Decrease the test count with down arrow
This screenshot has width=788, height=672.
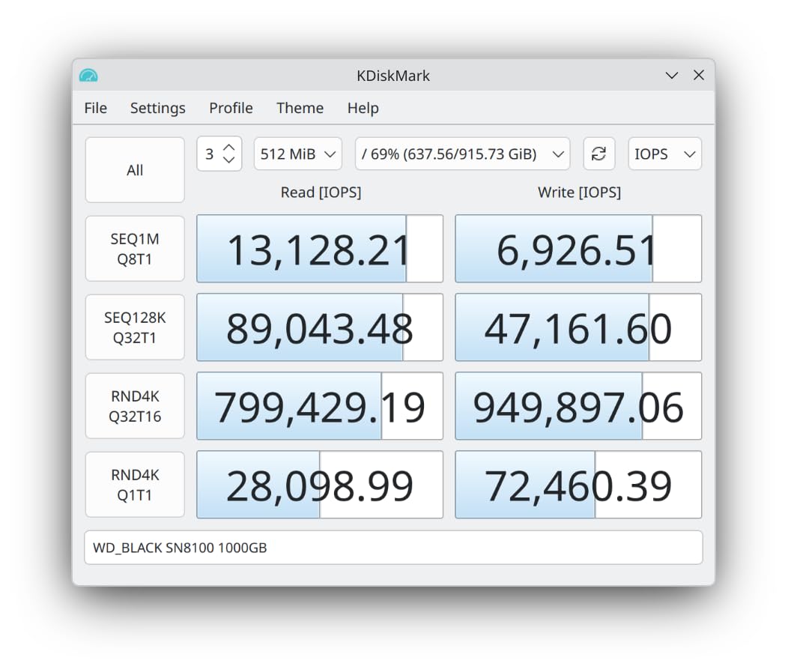click(x=229, y=160)
